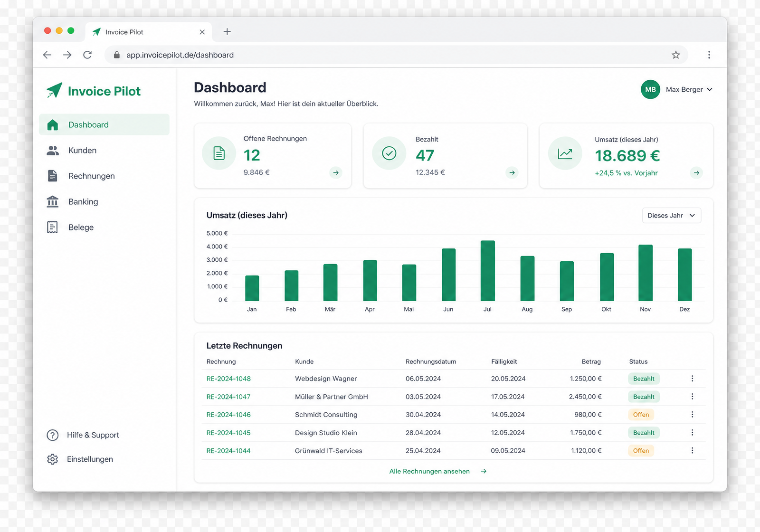
Task: Click the address bar URL field
Action: click(396, 55)
